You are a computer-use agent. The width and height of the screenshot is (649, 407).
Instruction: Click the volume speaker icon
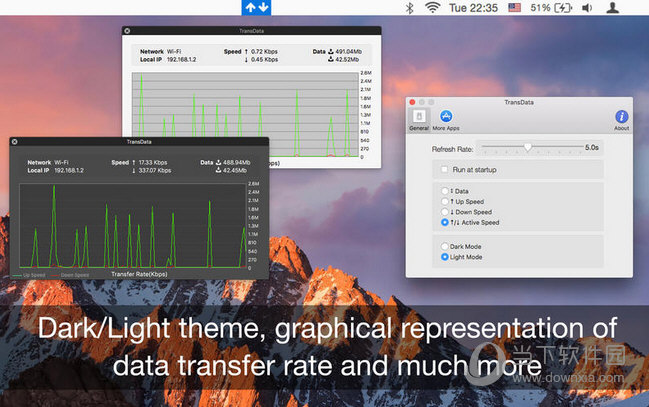coord(587,8)
